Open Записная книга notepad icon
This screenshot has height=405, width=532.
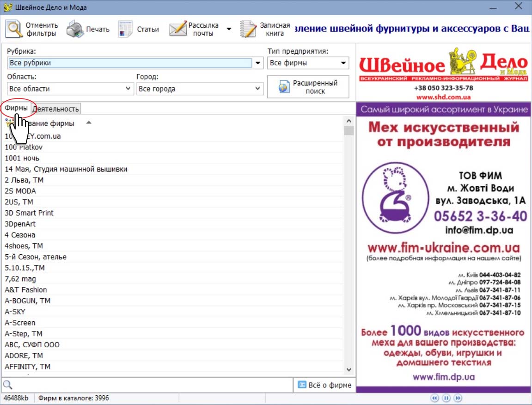pyautogui.click(x=248, y=29)
